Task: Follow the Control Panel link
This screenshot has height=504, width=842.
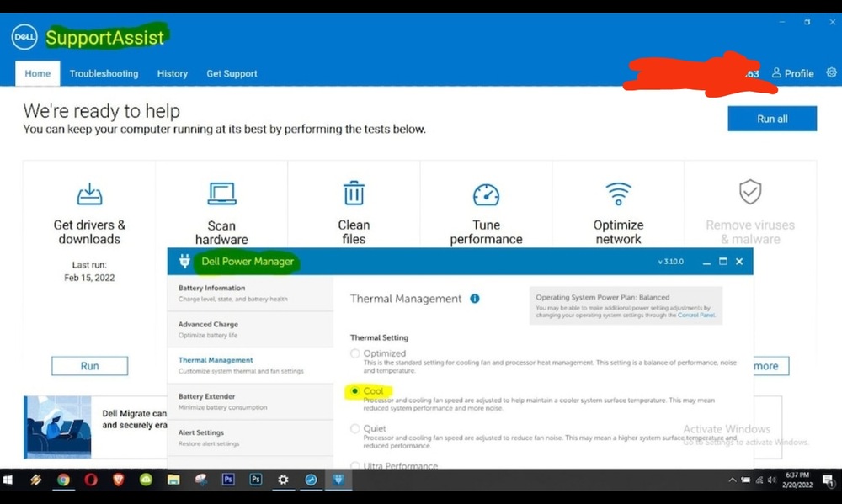Action: coord(696,315)
